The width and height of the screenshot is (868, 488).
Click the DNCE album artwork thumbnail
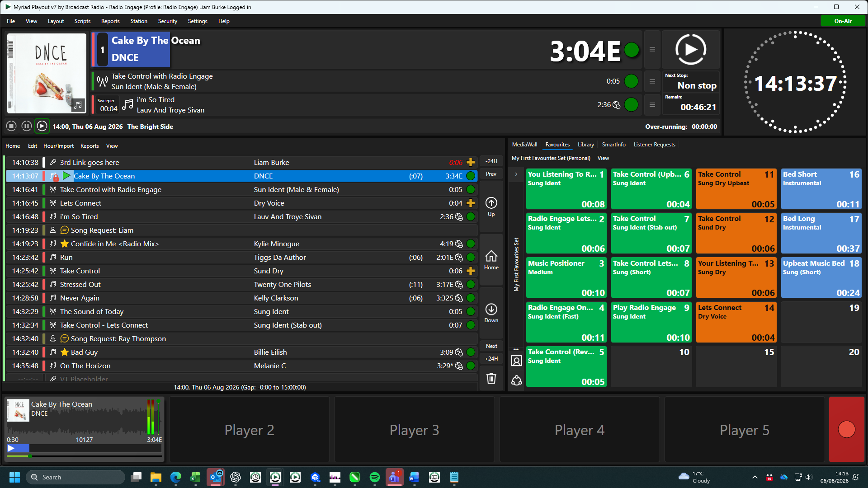click(47, 73)
